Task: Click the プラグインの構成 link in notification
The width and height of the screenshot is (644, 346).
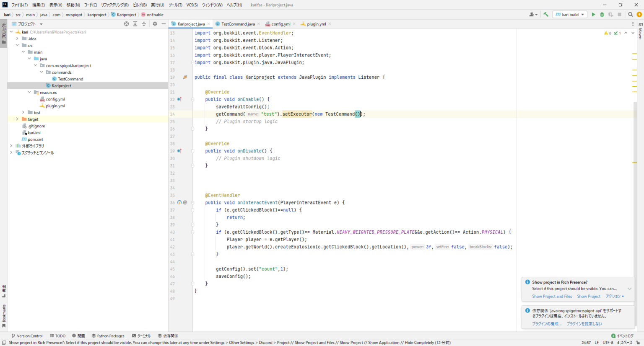Action: (x=546, y=324)
